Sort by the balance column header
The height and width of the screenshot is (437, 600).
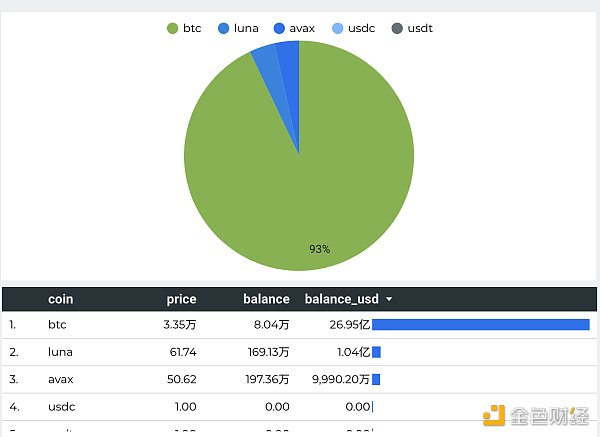[266, 299]
